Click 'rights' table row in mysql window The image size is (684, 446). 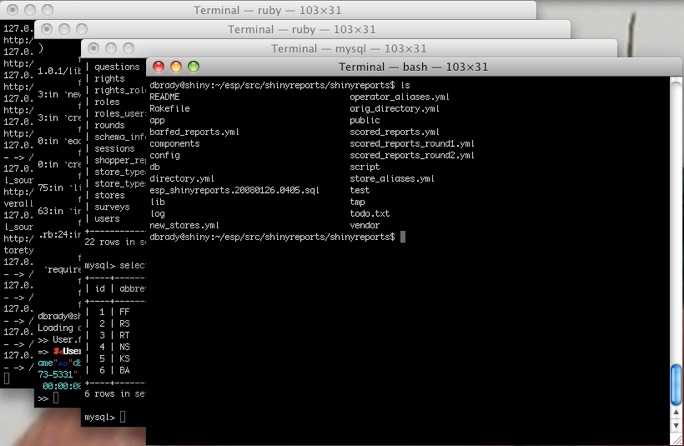pos(109,79)
